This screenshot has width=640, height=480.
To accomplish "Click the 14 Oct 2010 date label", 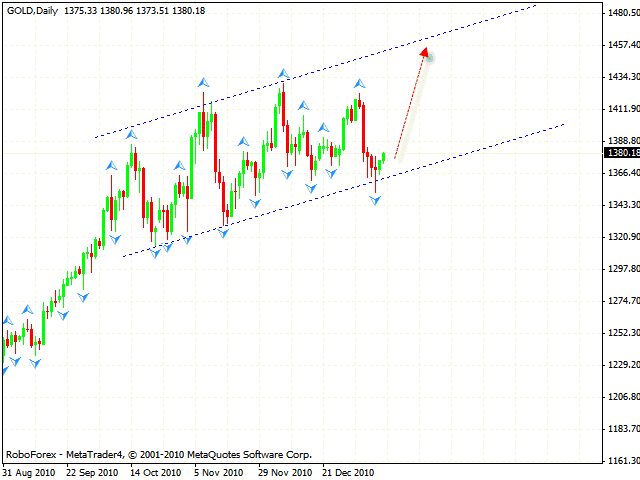I will pos(156,473).
